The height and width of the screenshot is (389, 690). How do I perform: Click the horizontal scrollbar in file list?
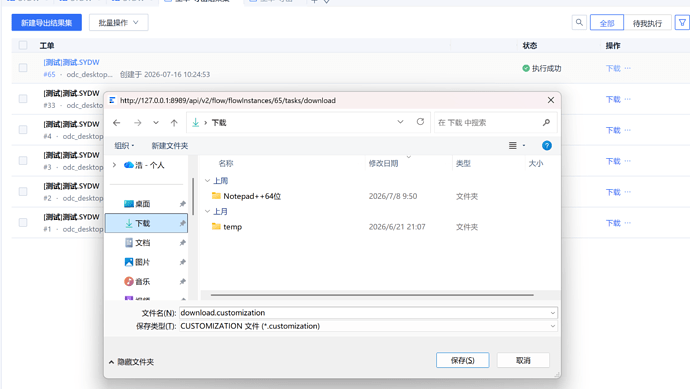pyautogui.click(x=372, y=295)
